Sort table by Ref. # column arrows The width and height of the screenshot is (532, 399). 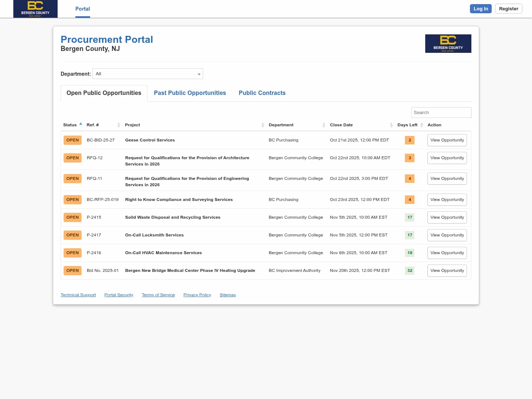tap(119, 125)
